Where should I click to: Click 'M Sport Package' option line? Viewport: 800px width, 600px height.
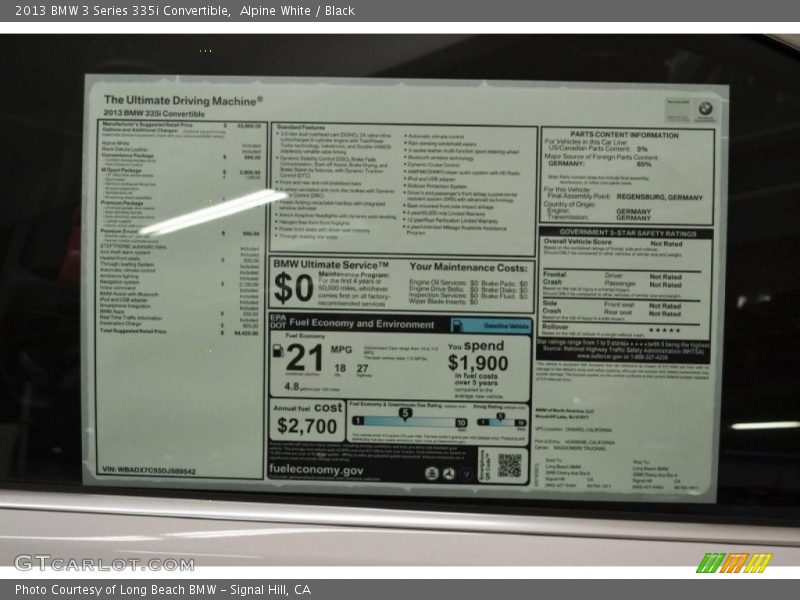click(121, 170)
